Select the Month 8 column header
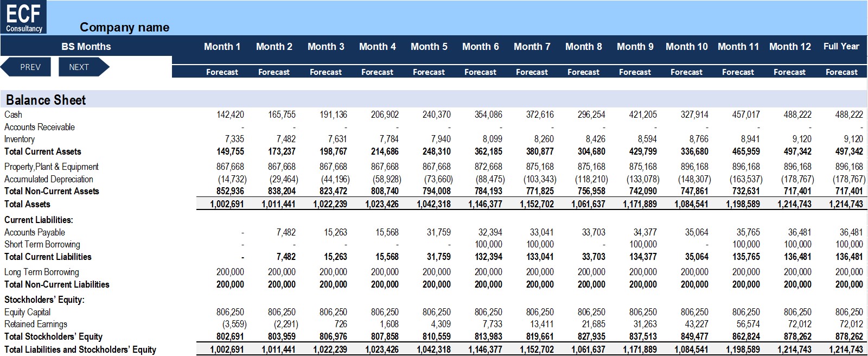 click(583, 47)
